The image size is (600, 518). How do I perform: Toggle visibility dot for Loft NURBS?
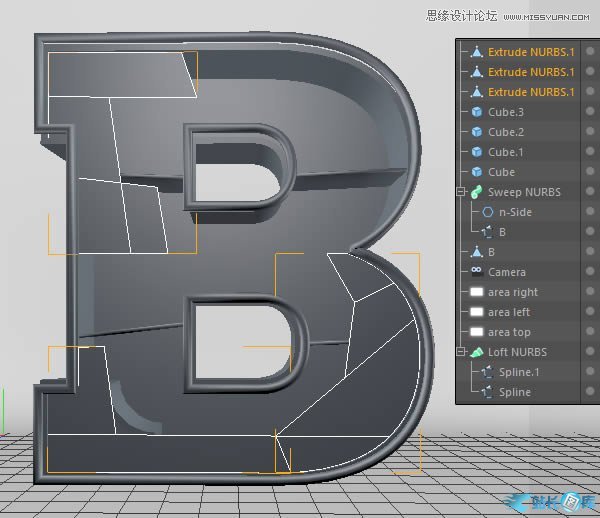pyautogui.click(x=591, y=352)
